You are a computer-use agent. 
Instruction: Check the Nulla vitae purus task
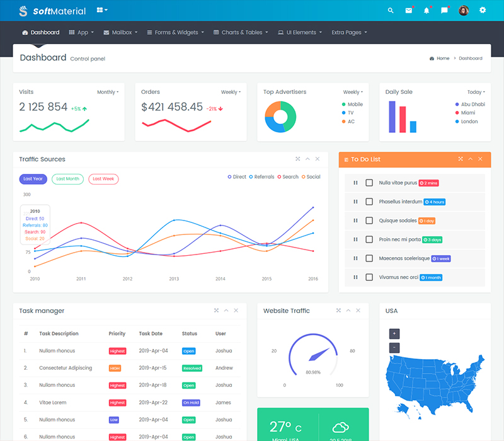click(x=369, y=183)
